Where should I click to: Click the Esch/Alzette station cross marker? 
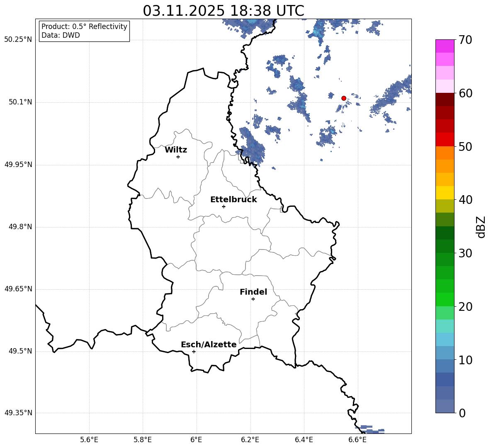pyautogui.click(x=194, y=351)
